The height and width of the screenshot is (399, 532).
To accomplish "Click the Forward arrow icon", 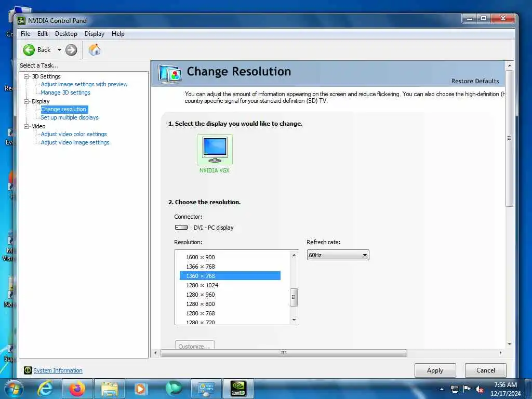I will [71, 50].
